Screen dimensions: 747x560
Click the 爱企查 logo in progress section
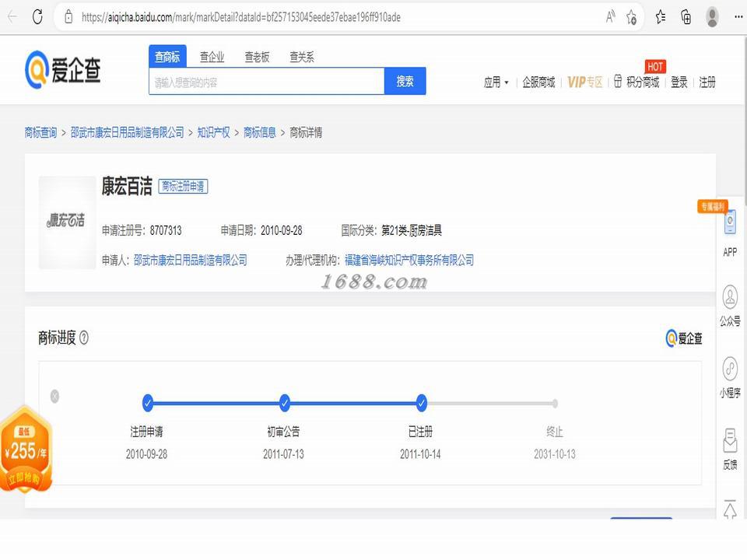684,338
